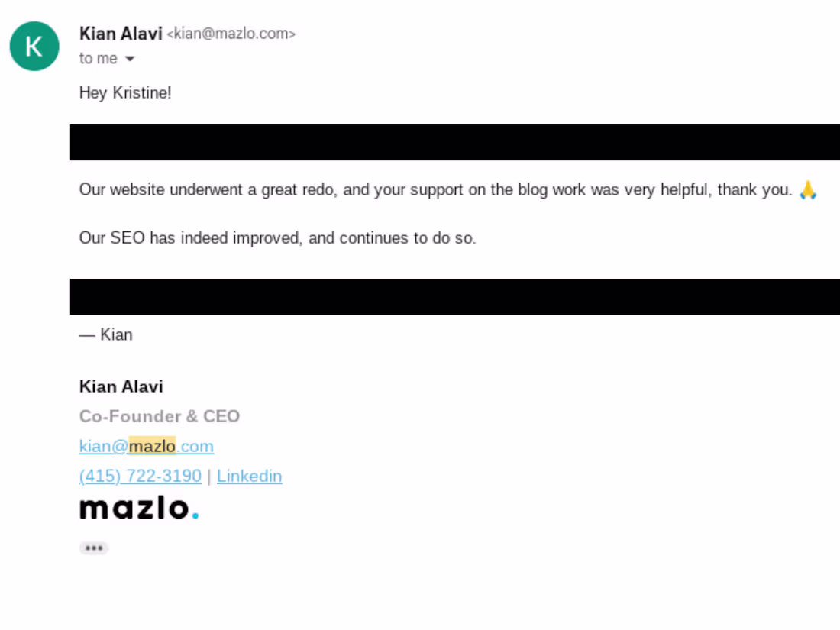Viewport: 840px width, 630px height.
Task: Click the 'to me' recipient text
Action: (x=98, y=59)
